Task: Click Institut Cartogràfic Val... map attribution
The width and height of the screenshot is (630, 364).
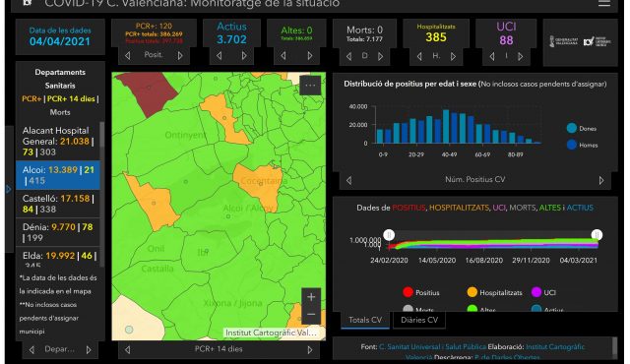Action: click(x=272, y=333)
